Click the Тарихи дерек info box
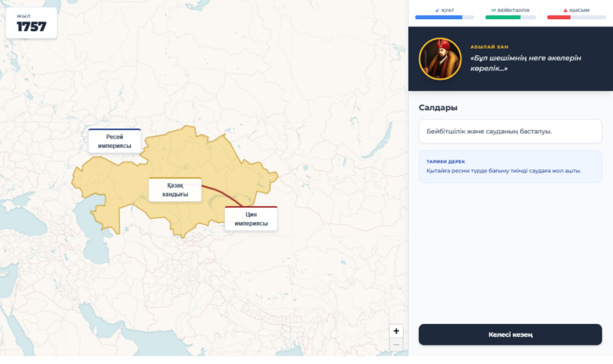This screenshot has height=364, width=613. (510, 167)
